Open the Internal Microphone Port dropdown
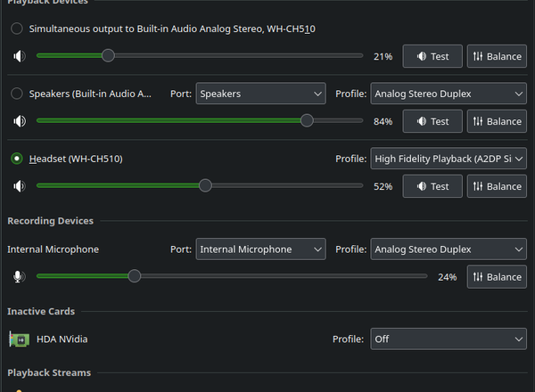This screenshot has height=392, width=535. pyautogui.click(x=260, y=249)
